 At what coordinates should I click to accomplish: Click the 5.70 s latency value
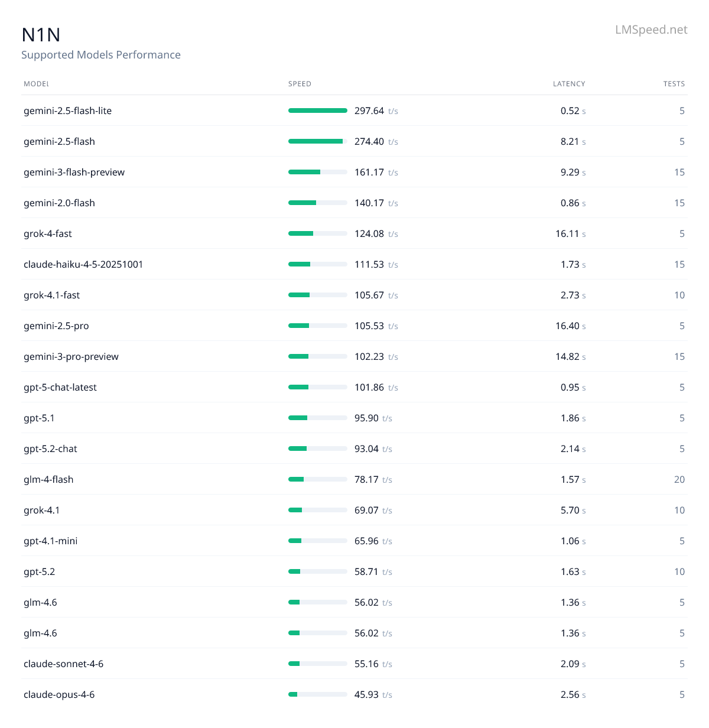coord(573,510)
